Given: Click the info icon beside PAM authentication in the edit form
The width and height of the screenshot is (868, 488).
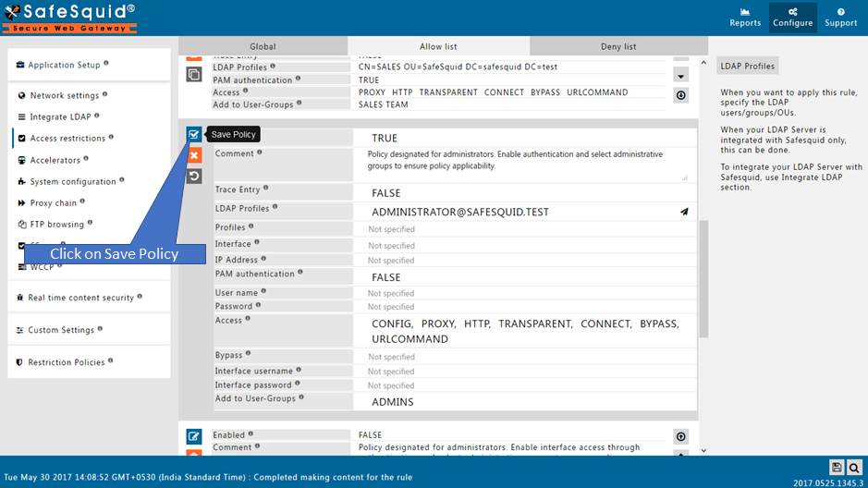Looking at the screenshot, I should 300,273.
